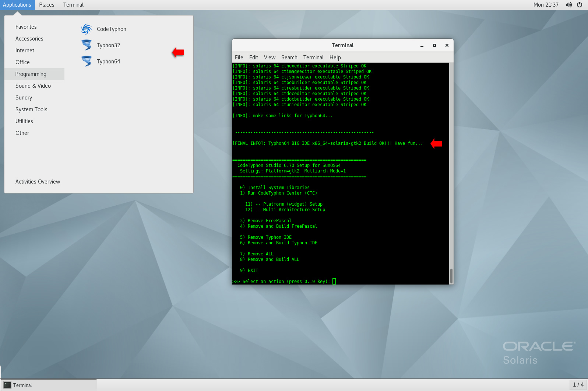Select the Internet category
The height and width of the screenshot is (391, 588).
35,50
